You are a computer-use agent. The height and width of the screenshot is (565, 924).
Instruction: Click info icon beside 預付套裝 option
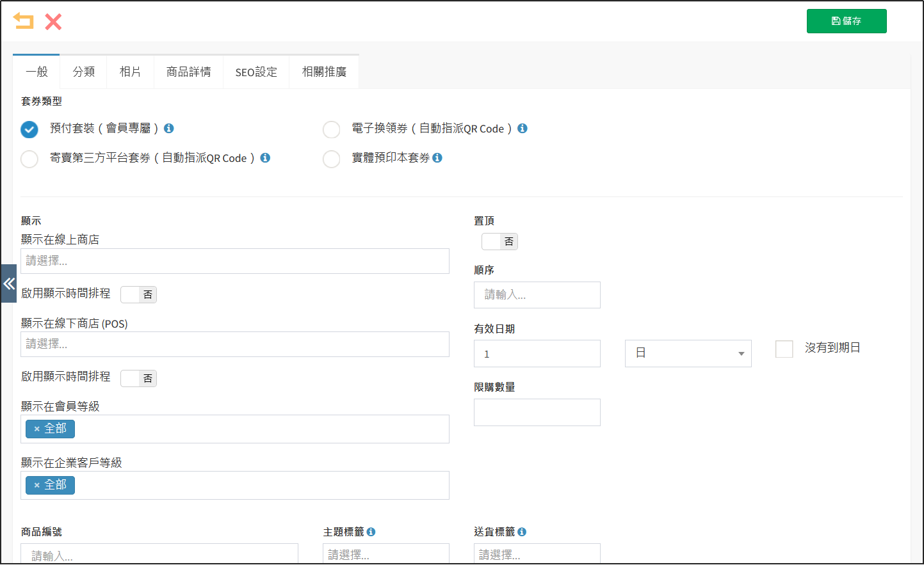[x=169, y=128]
